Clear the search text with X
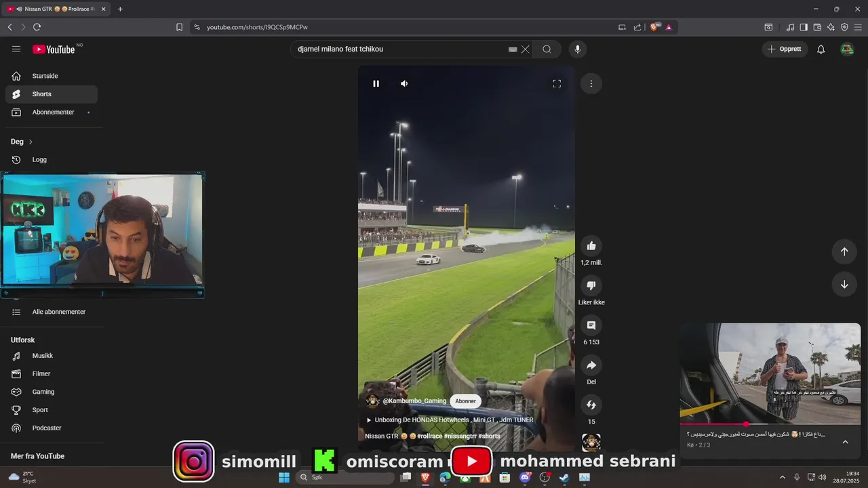The width and height of the screenshot is (868, 488). point(525,49)
